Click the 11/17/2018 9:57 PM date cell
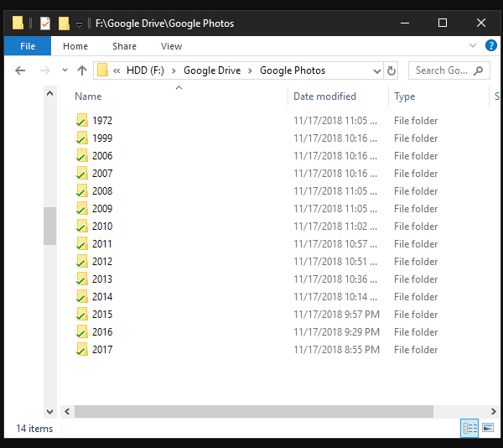Image resolution: width=503 pixels, height=448 pixels. [x=336, y=315]
